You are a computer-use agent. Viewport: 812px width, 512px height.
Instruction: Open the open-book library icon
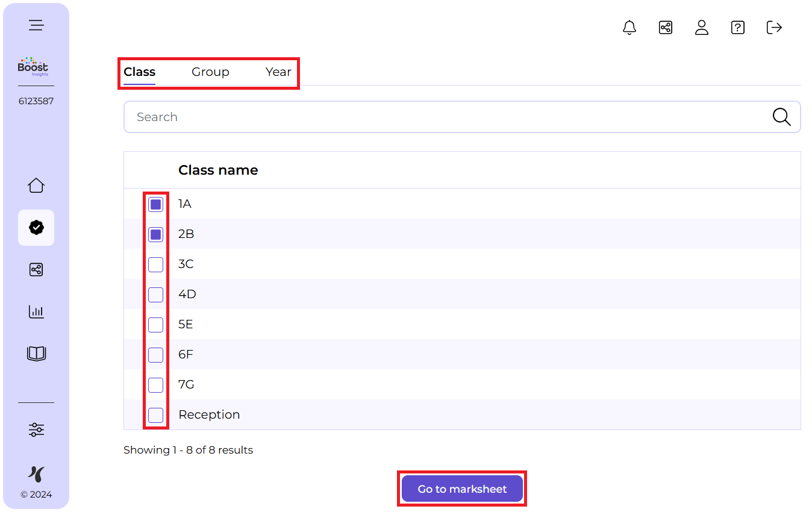(x=36, y=354)
